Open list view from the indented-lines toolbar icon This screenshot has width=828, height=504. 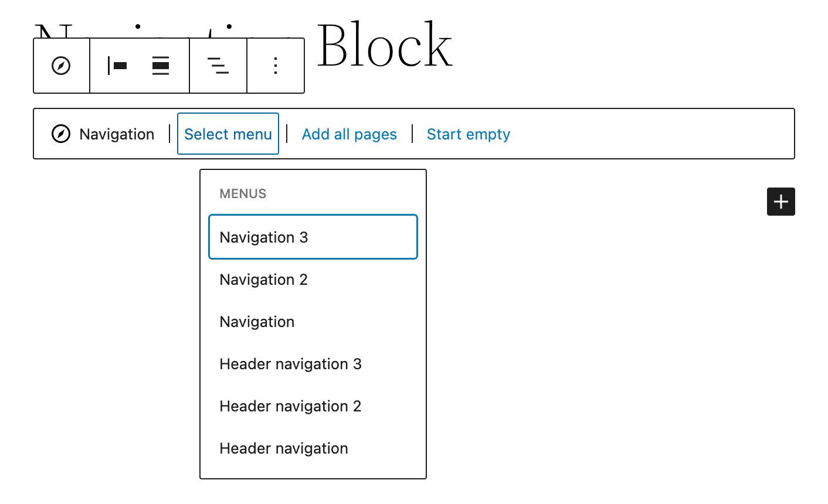218,66
